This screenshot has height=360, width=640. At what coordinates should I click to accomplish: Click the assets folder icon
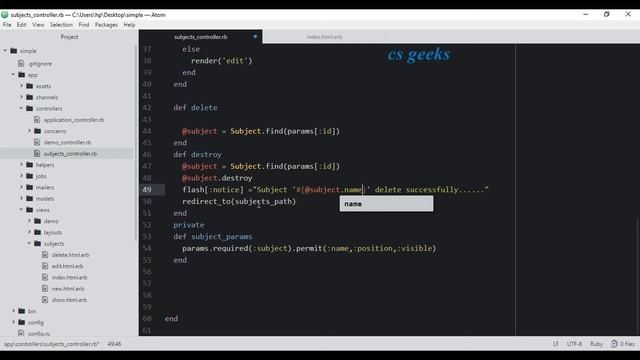coord(29,86)
